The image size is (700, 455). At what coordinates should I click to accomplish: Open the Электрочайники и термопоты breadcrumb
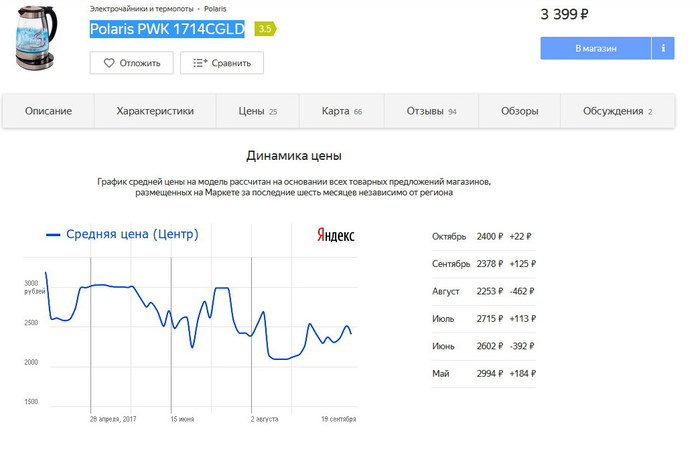coord(141,8)
